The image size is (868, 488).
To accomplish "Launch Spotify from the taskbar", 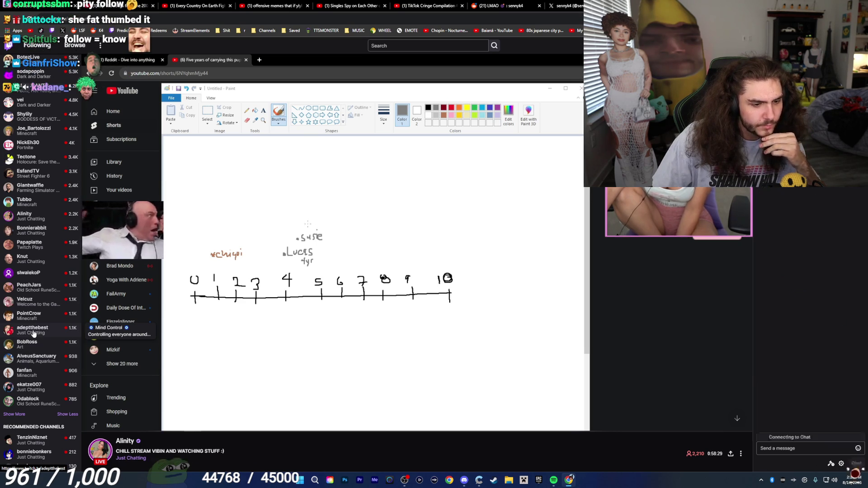I will (x=553, y=480).
